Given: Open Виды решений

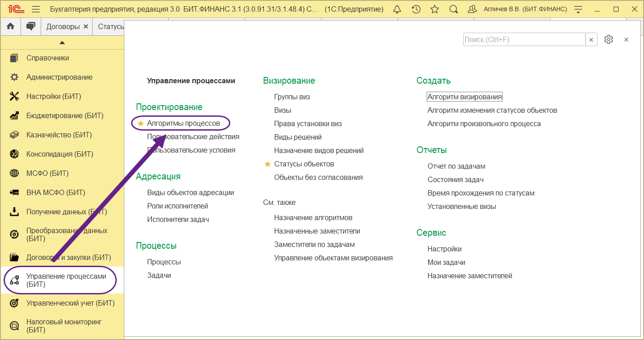Looking at the screenshot, I should 298,137.
